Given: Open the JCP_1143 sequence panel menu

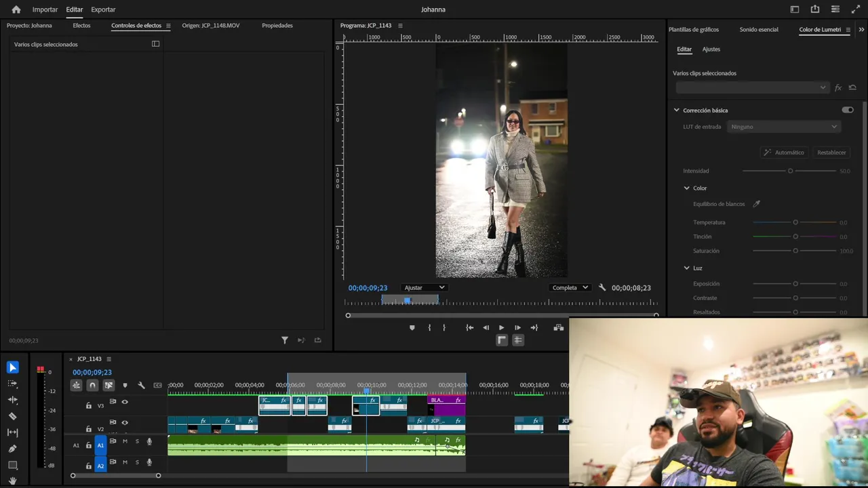Looking at the screenshot, I should (108, 359).
